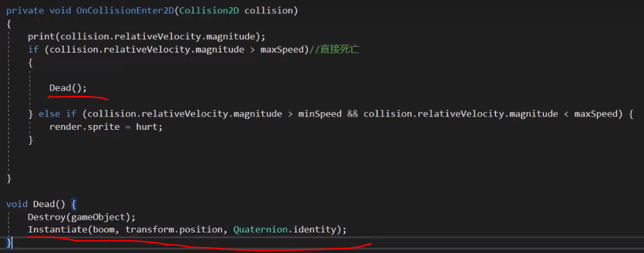This screenshot has height=253, width=644.
Task: Click the minSpeed variable
Action: point(320,114)
